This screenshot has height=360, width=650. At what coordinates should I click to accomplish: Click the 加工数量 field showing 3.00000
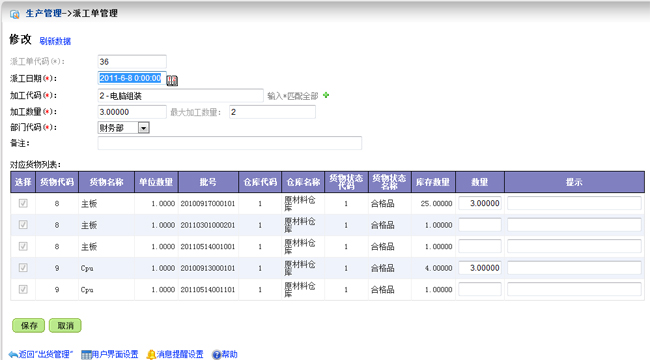point(132,112)
